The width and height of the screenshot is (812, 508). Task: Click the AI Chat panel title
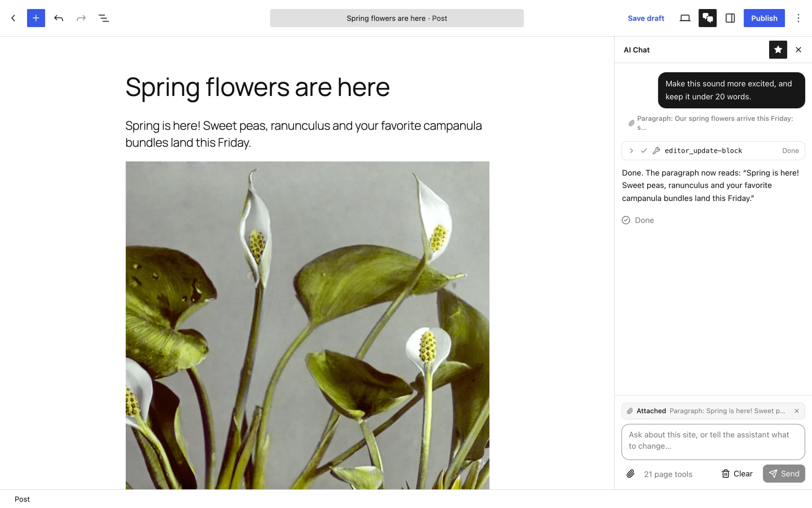pyautogui.click(x=636, y=50)
